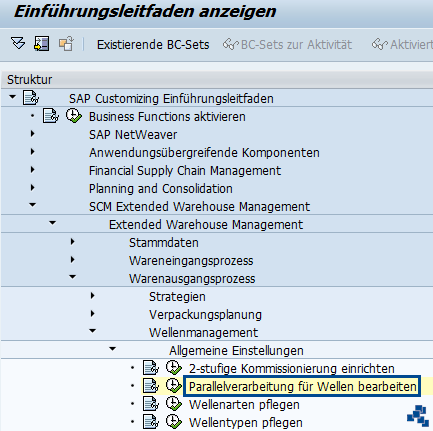Open documentation icon for Business Functions aktivieren

point(51,116)
